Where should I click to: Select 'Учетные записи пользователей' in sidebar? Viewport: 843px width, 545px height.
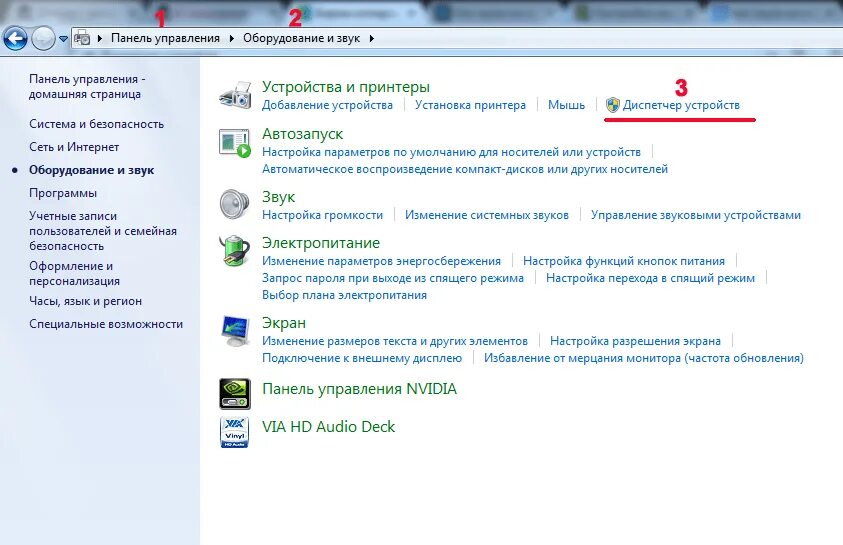[x=103, y=231]
